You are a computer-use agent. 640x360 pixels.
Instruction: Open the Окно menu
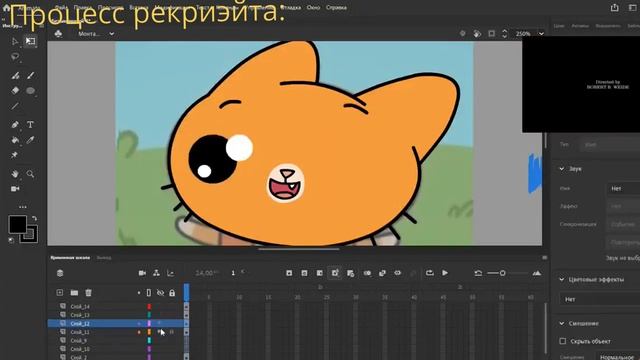coord(313,7)
